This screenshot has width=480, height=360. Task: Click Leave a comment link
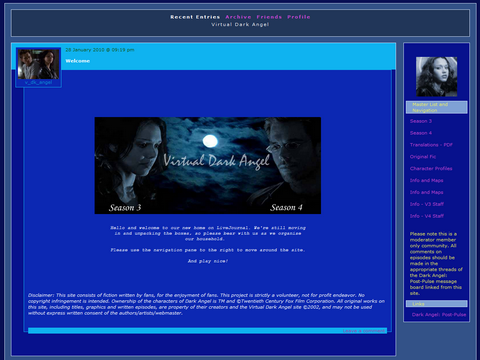(x=364, y=331)
